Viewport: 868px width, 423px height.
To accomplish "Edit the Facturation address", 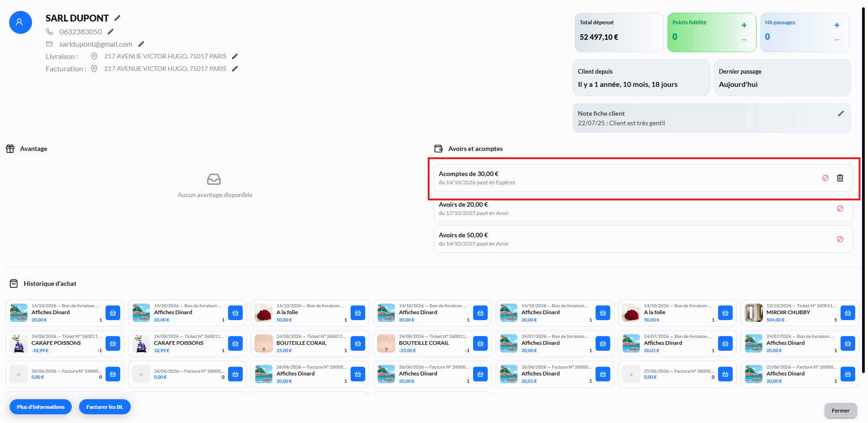I will pos(235,69).
